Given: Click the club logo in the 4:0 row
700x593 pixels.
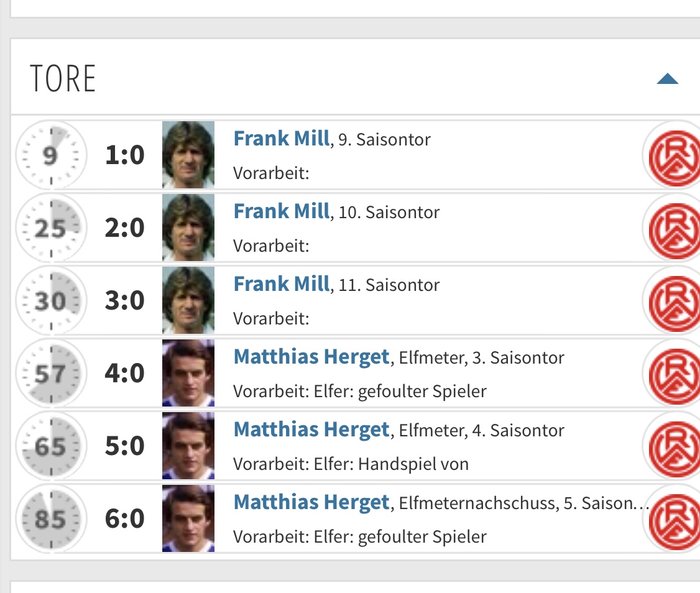Looking at the screenshot, I should (672, 373).
